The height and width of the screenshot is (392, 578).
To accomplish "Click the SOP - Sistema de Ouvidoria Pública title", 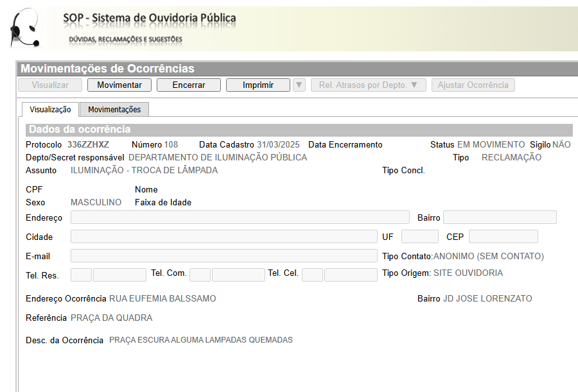I will [150, 18].
